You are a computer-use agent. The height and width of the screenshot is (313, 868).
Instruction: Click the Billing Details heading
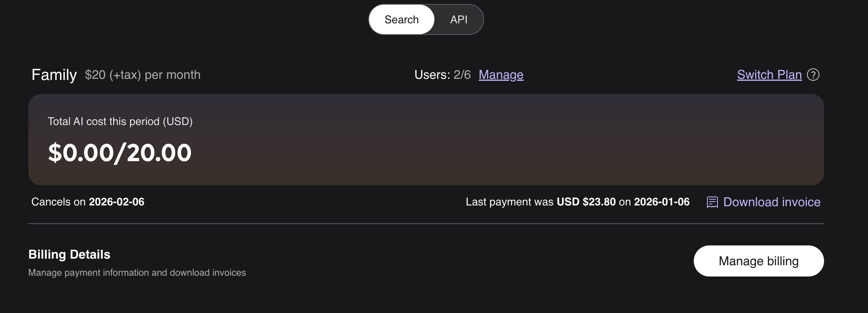pos(69,254)
